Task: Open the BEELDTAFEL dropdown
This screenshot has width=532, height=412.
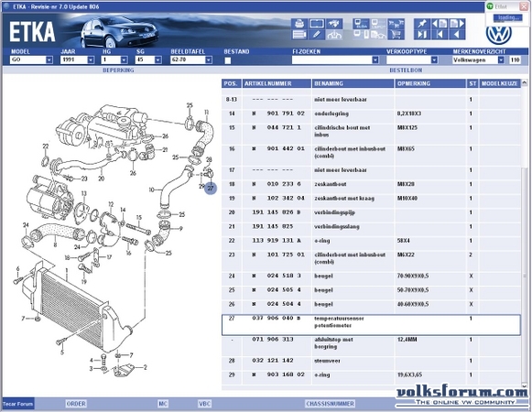Action: (x=209, y=60)
